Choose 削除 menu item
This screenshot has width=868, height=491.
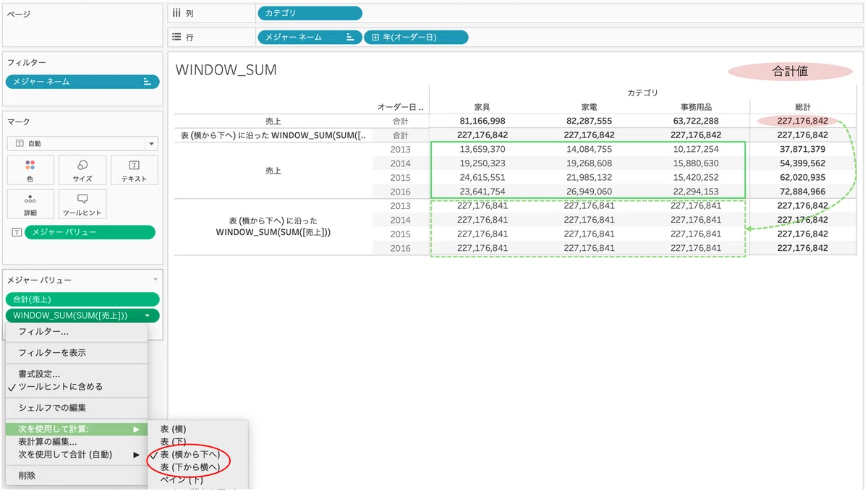coord(76,476)
